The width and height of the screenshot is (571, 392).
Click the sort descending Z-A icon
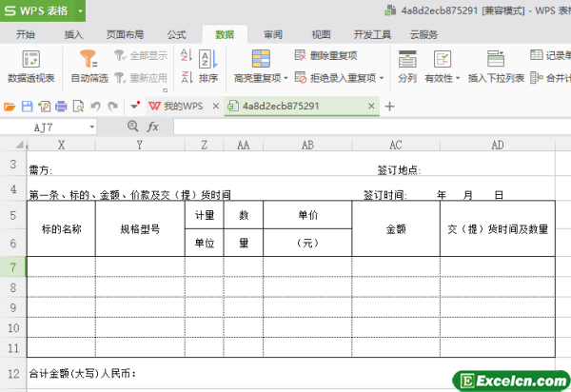tap(186, 77)
